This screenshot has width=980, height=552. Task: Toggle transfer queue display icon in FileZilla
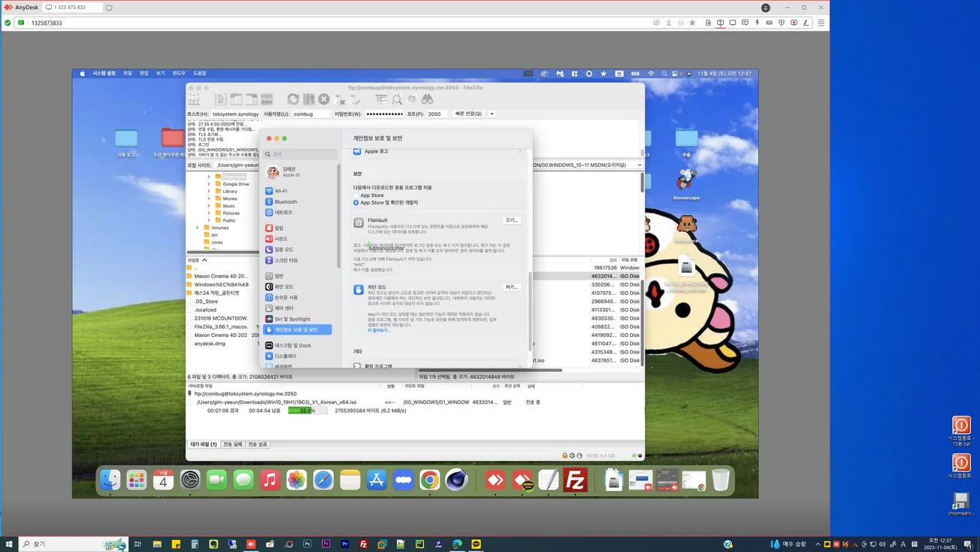pyautogui.click(x=267, y=99)
